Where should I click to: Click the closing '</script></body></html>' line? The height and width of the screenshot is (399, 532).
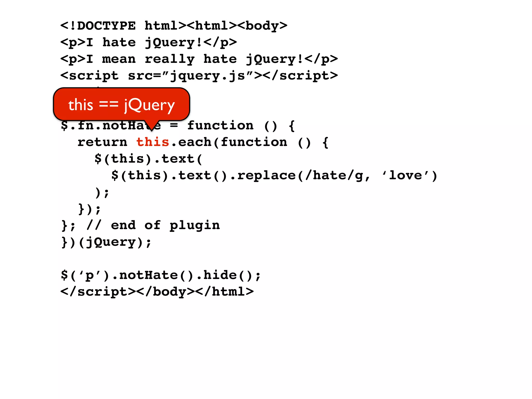click(x=157, y=292)
